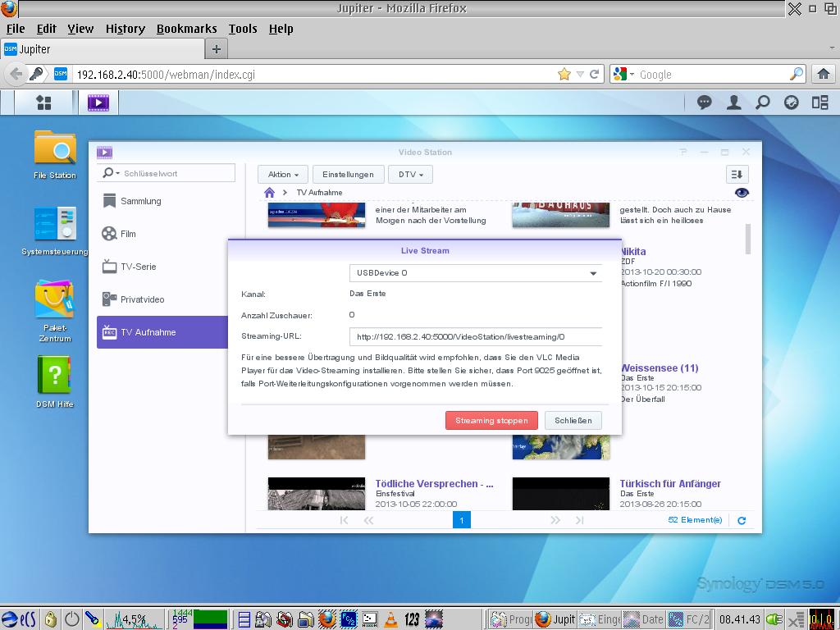Open the search engine selector dropdown
This screenshot has width=840, height=630.
pyautogui.click(x=632, y=74)
